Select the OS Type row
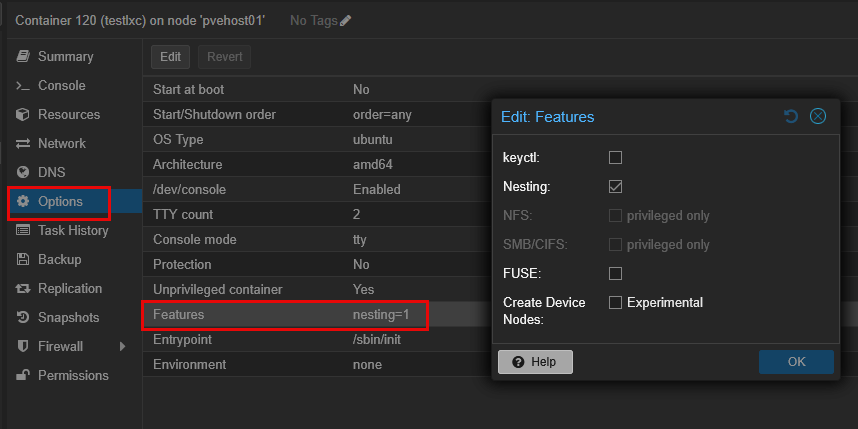 317,140
